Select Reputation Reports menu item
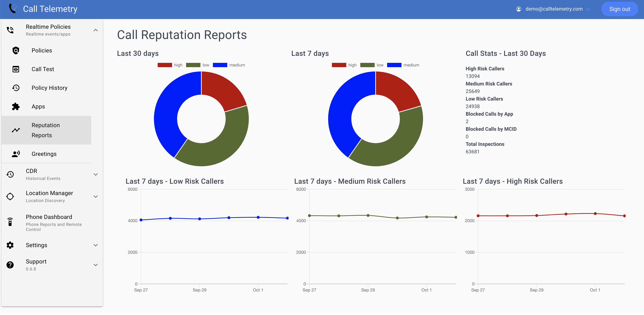Image resolution: width=644 pixels, height=315 pixels. (46, 130)
